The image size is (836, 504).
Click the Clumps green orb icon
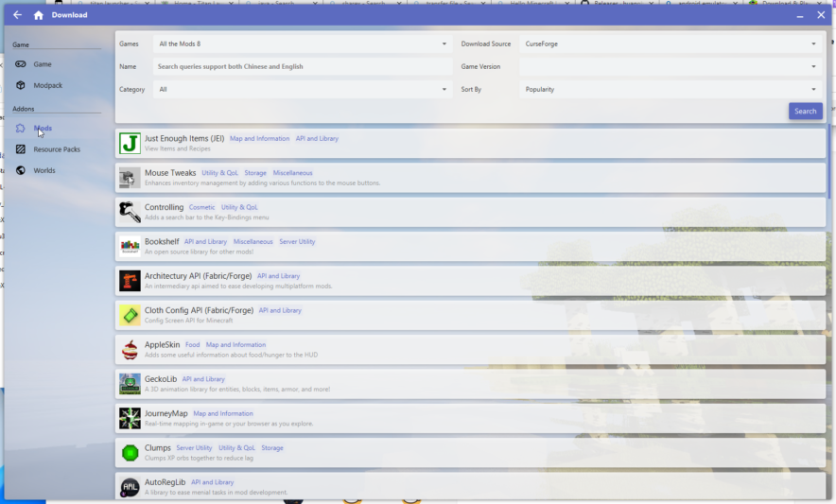pos(130,452)
